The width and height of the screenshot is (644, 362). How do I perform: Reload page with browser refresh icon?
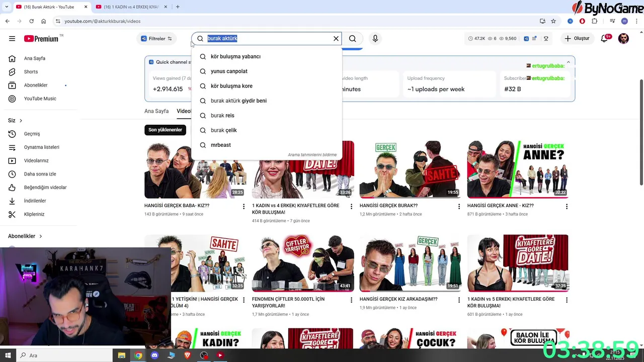(31, 21)
